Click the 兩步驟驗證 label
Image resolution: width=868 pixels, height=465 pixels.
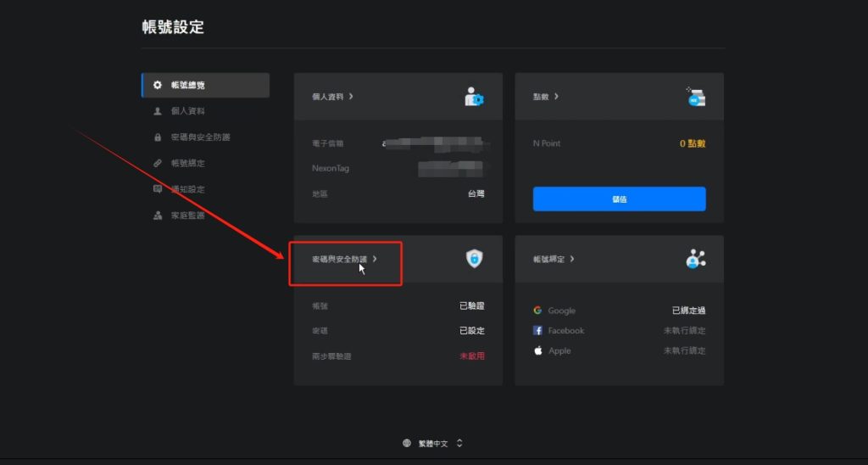pyautogui.click(x=331, y=356)
